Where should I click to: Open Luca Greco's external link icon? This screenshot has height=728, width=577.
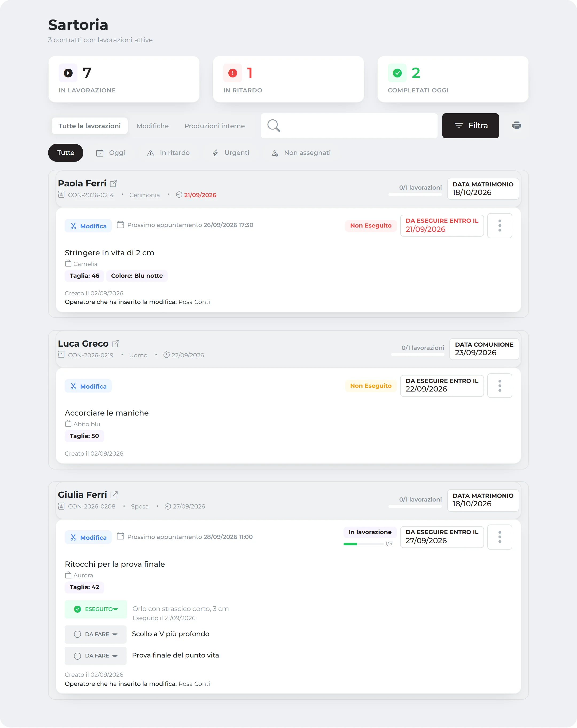[x=116, y=344]
